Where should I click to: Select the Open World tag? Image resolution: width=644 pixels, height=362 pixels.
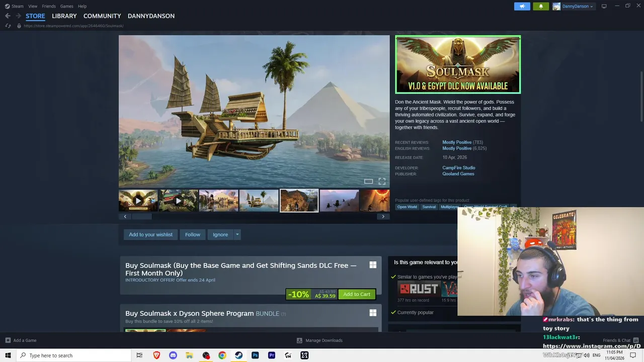[x=407, y=207]
